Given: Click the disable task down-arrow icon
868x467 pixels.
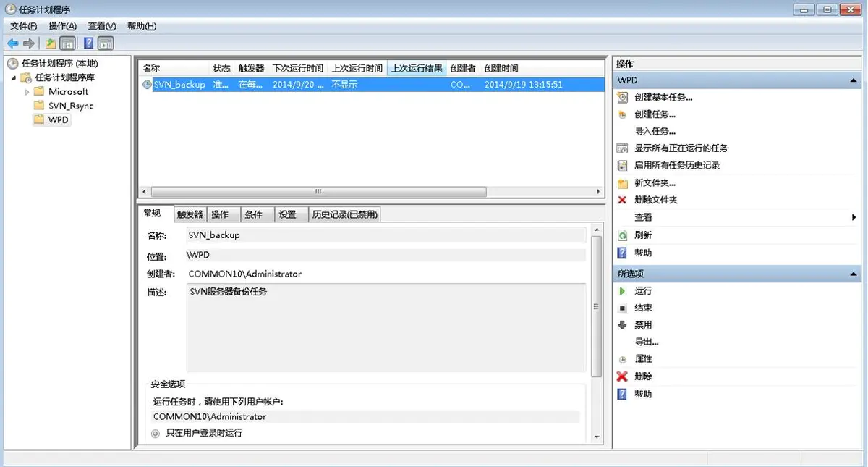Looking at the screenshot, I should [621, 325].
